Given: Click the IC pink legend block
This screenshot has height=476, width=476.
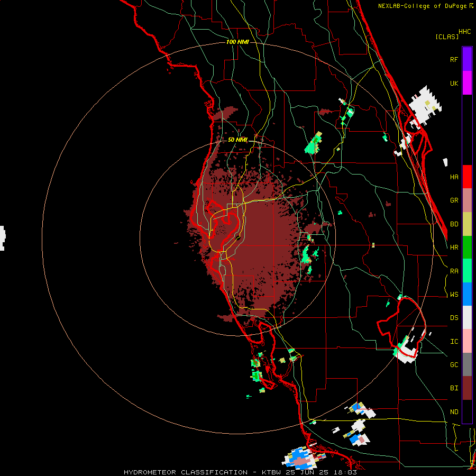Looking at the screenshot, I should coord(467,341).
